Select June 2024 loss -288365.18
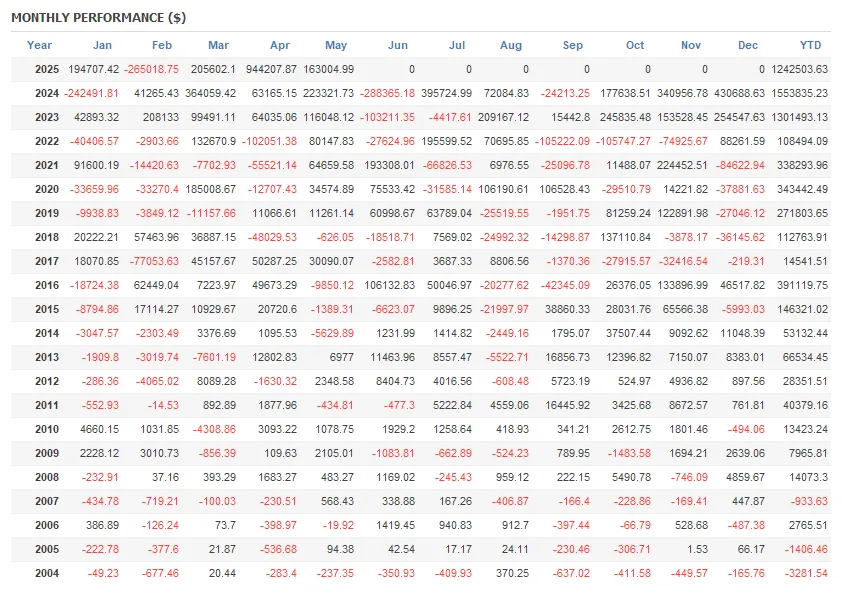This screenshot has width=850, height=591. pos(387,93)
